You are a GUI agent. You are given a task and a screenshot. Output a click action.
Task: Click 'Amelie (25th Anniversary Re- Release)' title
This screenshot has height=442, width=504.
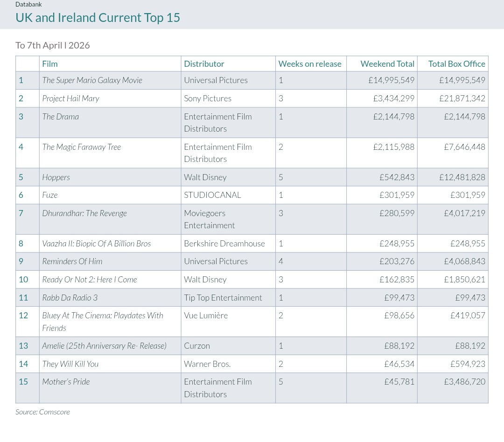[105, 346]
